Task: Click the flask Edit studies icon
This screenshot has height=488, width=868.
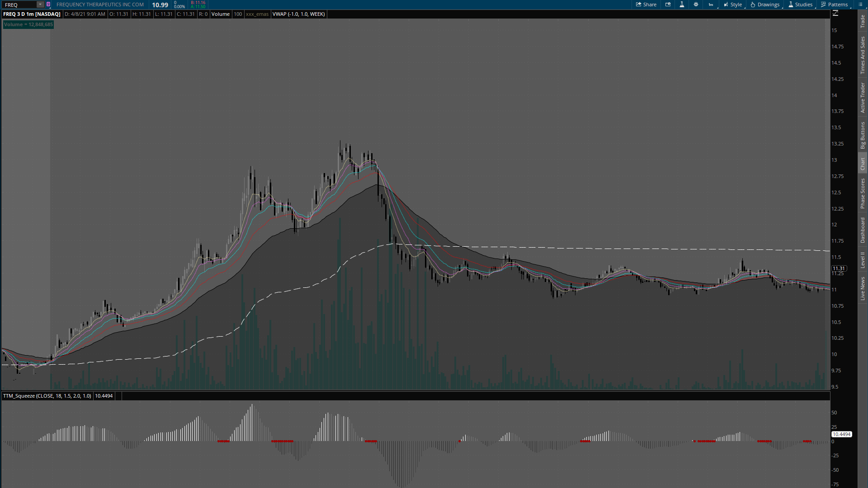Action: pyautogui.click(x=682, y=5)
